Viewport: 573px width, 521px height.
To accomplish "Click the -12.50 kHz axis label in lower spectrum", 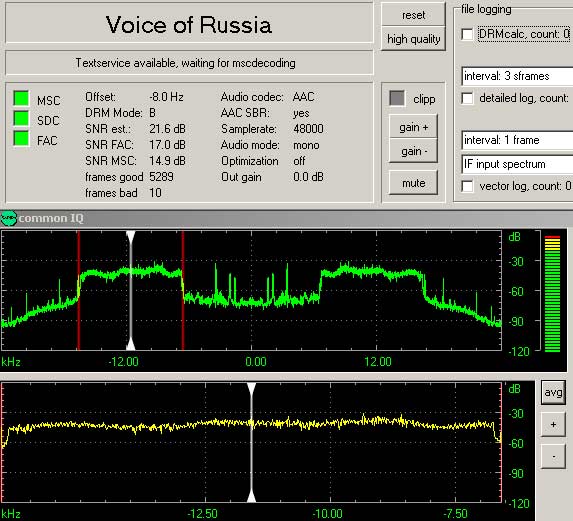I will (x=202, y=514).
